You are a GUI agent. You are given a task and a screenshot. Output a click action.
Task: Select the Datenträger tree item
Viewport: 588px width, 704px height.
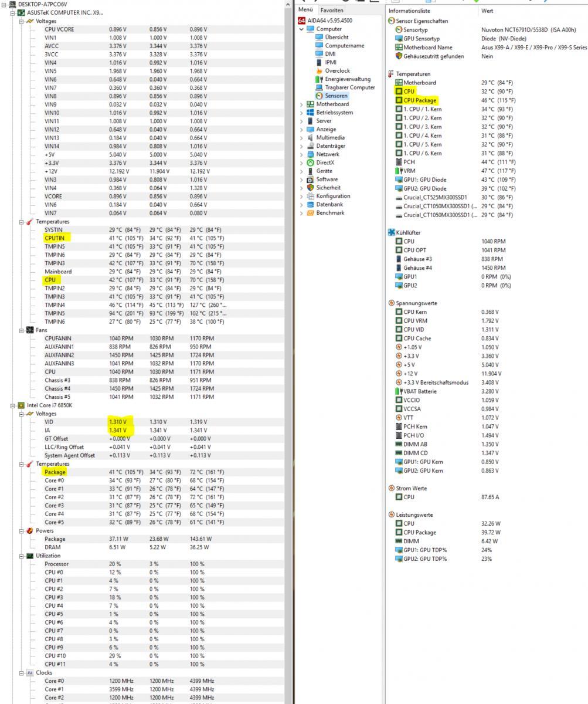pyautogui.click(x=331, y=145)
